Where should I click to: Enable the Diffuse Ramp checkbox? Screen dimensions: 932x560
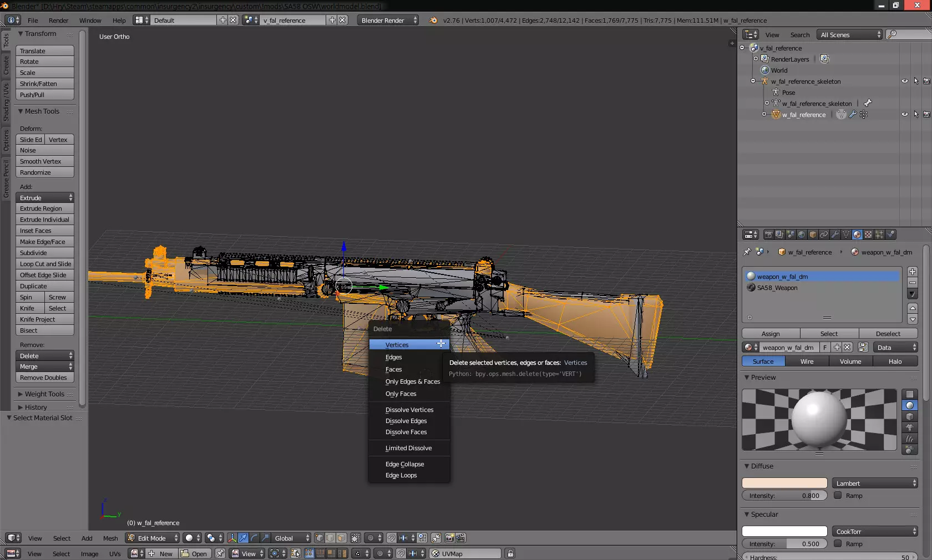point(838,496)
